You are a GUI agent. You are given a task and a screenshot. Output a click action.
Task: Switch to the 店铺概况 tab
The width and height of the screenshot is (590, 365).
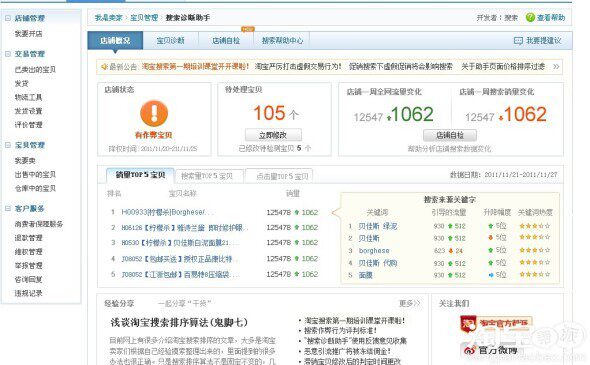tap(115, 41)
